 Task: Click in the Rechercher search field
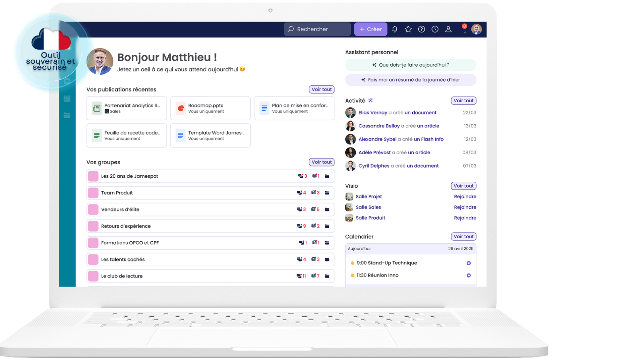click(317, 29)
